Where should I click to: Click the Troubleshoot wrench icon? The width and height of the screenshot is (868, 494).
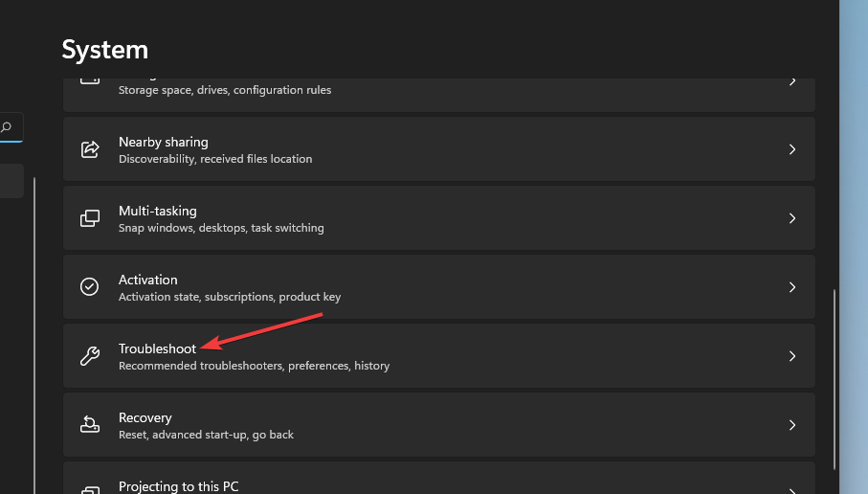pyautogui.click(x=90, y=356)
